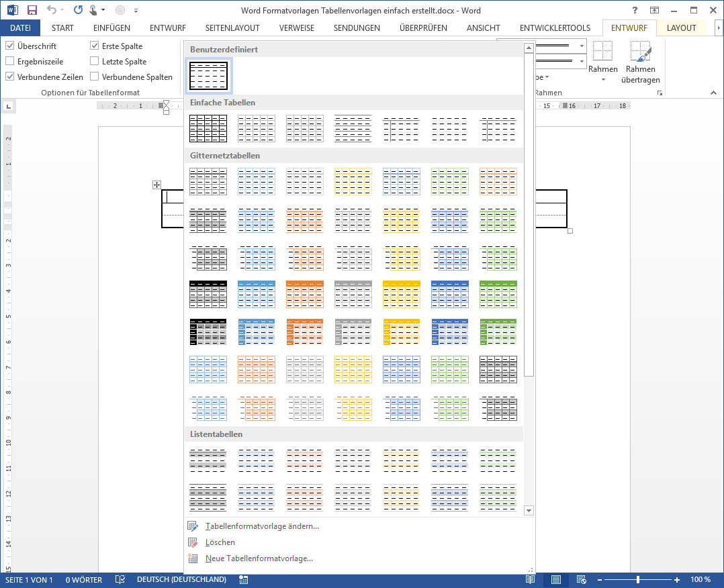Click the table move handle in document

coord(156,185)
